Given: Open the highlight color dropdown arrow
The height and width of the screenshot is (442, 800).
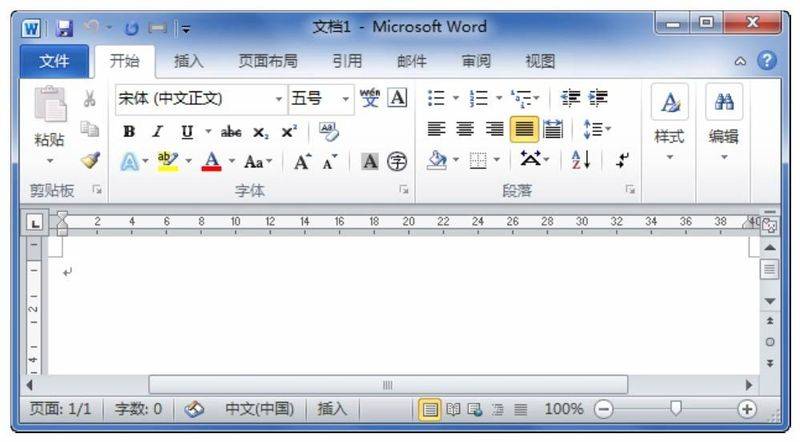Looking at the screenshot, I should point(188,161).
